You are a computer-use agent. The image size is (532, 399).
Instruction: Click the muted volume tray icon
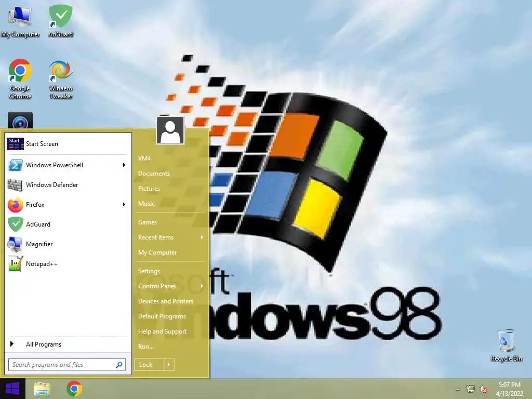(483, 390)
